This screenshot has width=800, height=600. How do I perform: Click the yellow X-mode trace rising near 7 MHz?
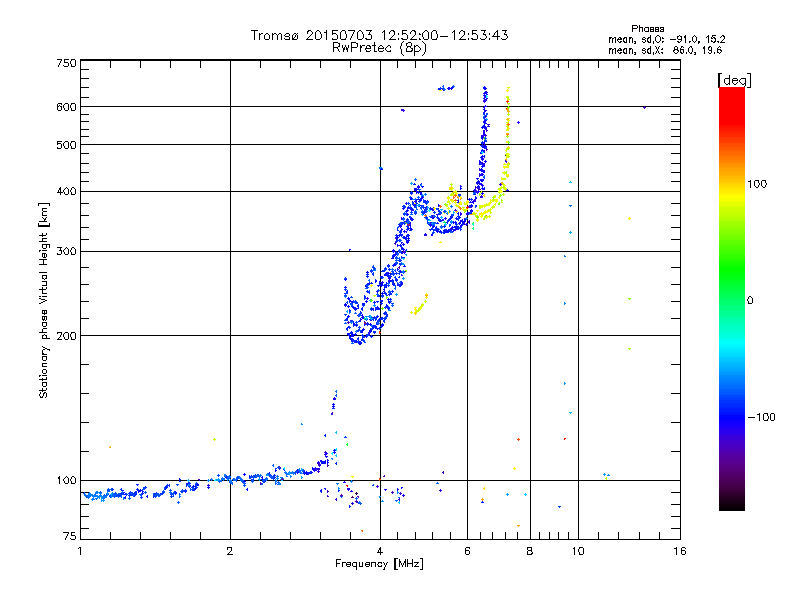coord(506,153)
